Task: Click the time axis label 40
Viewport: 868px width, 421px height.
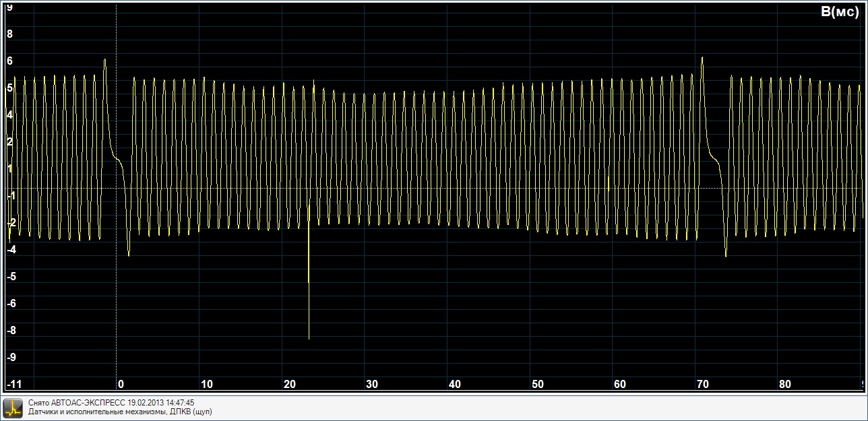Action: [x=454, y=384]
